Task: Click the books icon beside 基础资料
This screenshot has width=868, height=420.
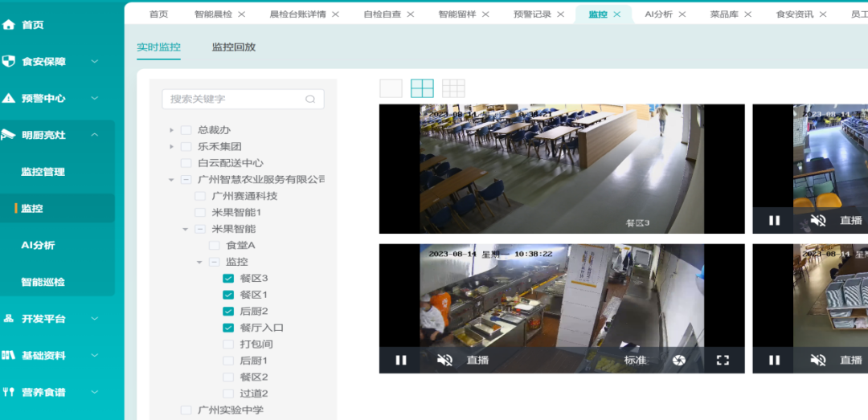Action: 8,355
